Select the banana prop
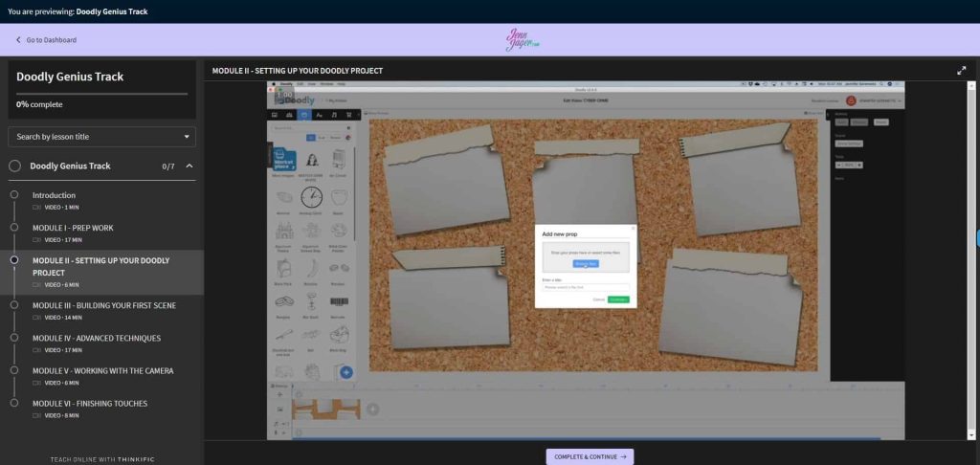Viewport: 980px width, 465px height. pos(311,268)
